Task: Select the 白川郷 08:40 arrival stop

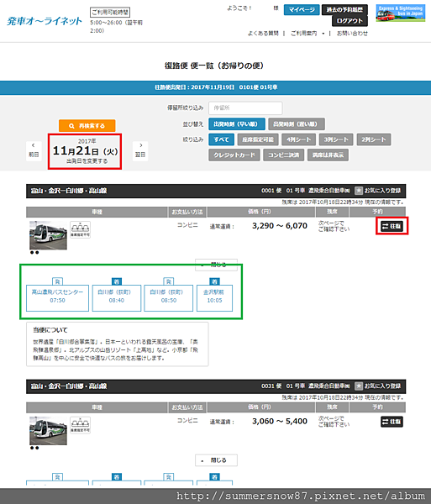Action: (x=117, y=297)
